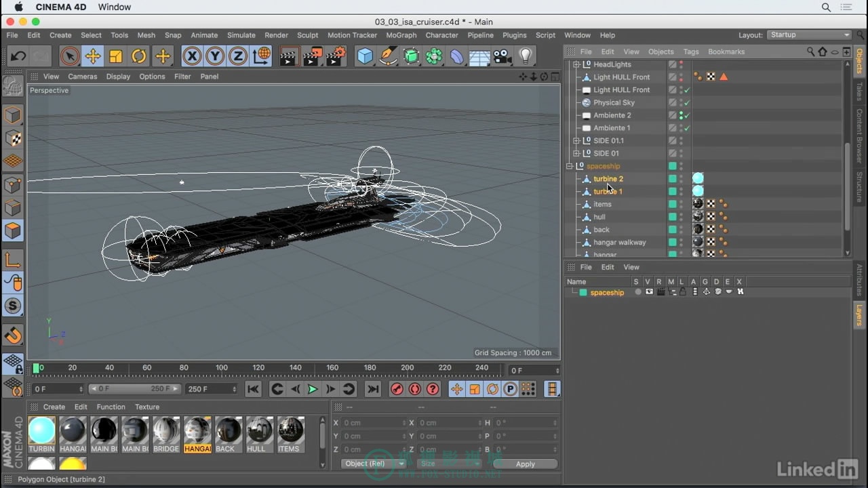
Task: Click the current frame 0 F field
Action: [534, 371]
